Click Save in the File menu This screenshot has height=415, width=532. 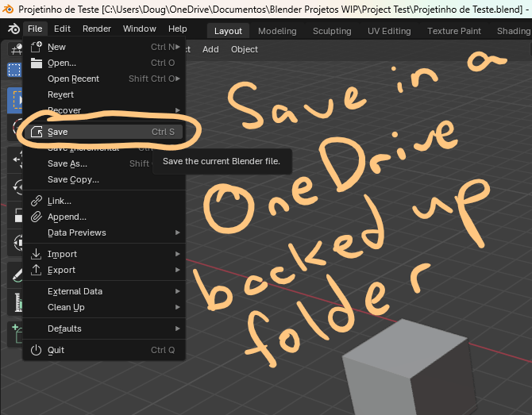[x=104, y=132]
